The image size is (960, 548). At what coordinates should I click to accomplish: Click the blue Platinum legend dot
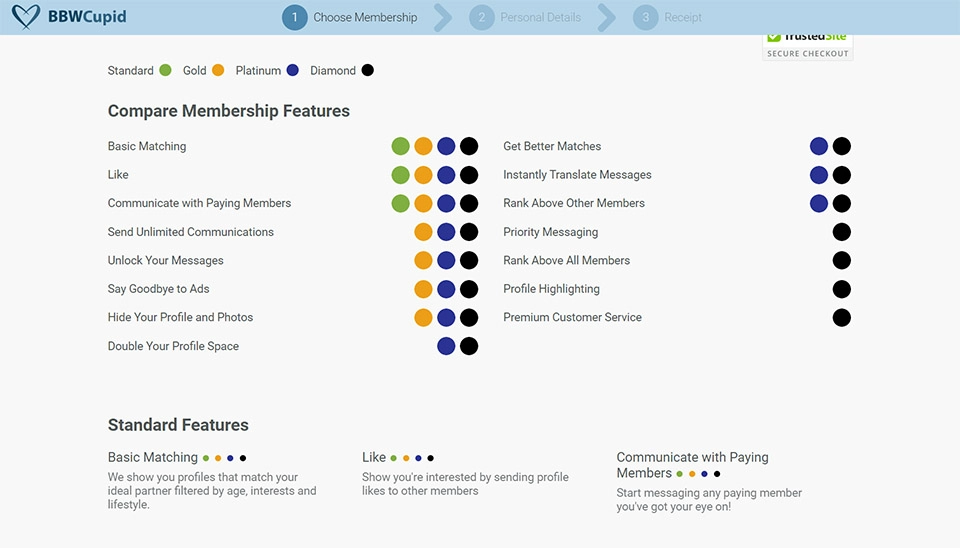point(293,70)
